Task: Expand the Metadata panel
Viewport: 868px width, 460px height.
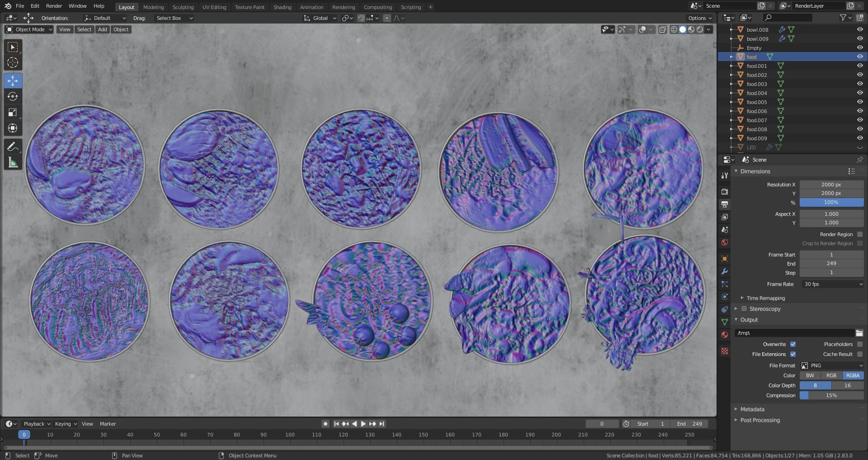Action: pos(752,409)
